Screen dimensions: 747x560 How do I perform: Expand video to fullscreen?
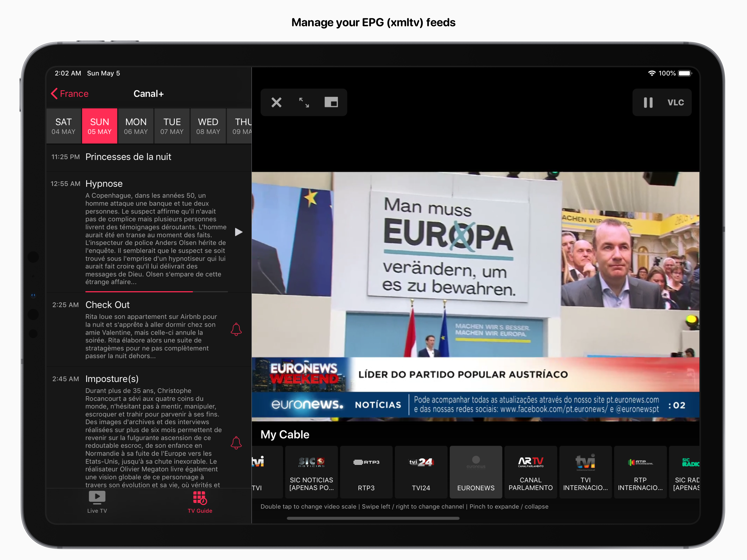pos(304,102)
